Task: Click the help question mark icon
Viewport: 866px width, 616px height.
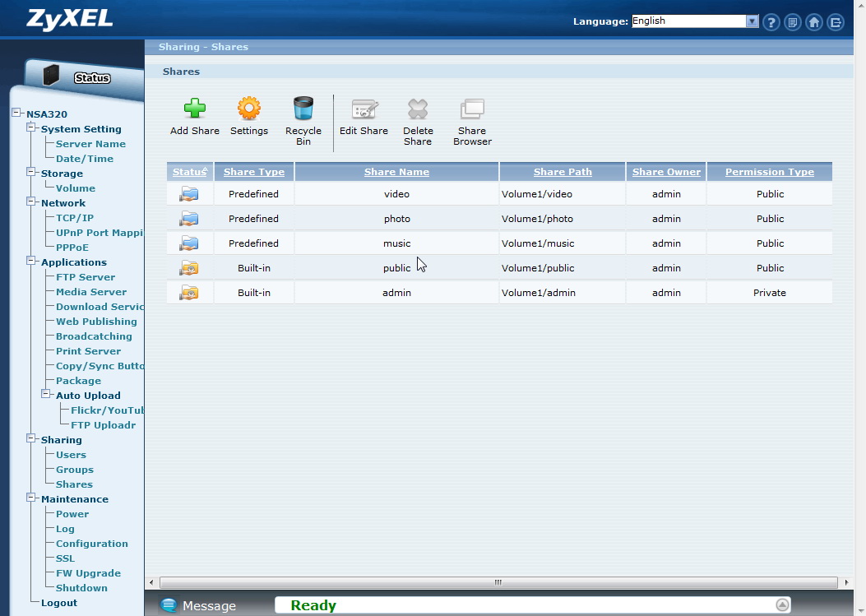Action: (771, 23)
